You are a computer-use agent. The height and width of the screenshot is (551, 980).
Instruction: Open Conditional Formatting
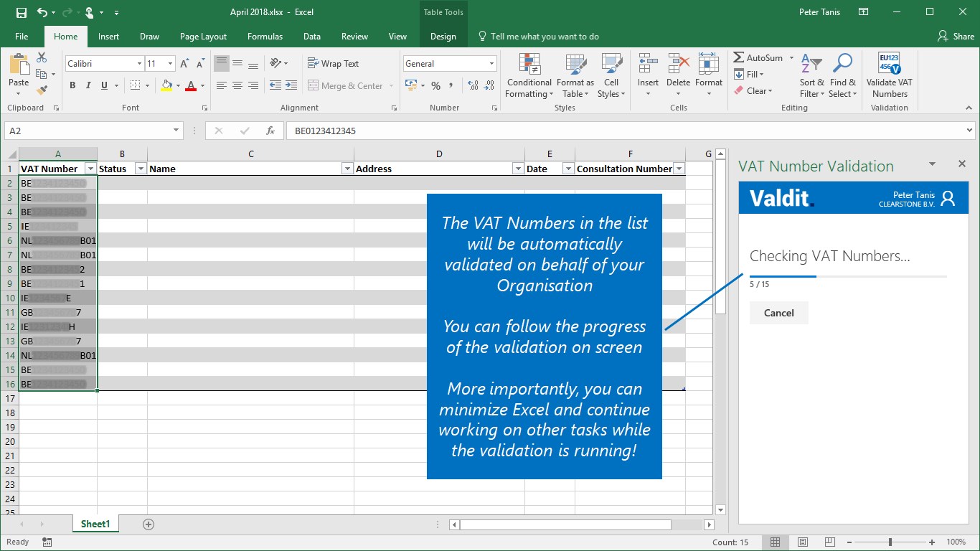click(529, 75)
